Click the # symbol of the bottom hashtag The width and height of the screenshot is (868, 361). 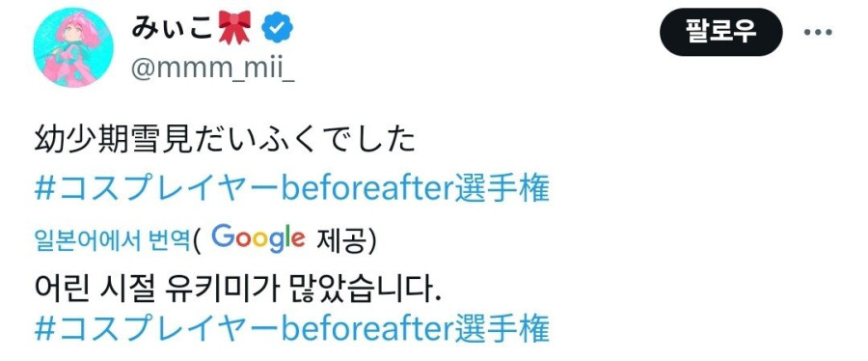tap(43, 329)
